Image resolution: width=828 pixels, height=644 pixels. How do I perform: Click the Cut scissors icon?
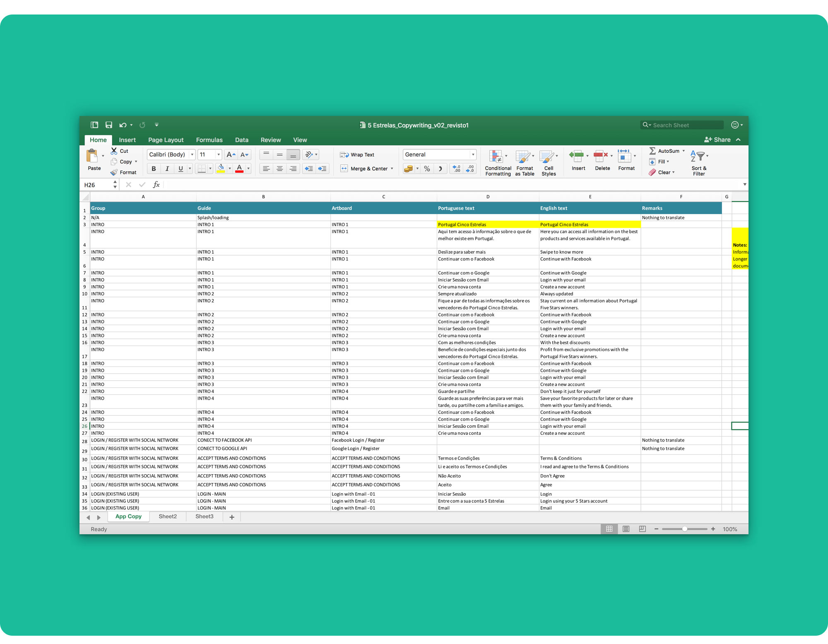click(114, 151)
